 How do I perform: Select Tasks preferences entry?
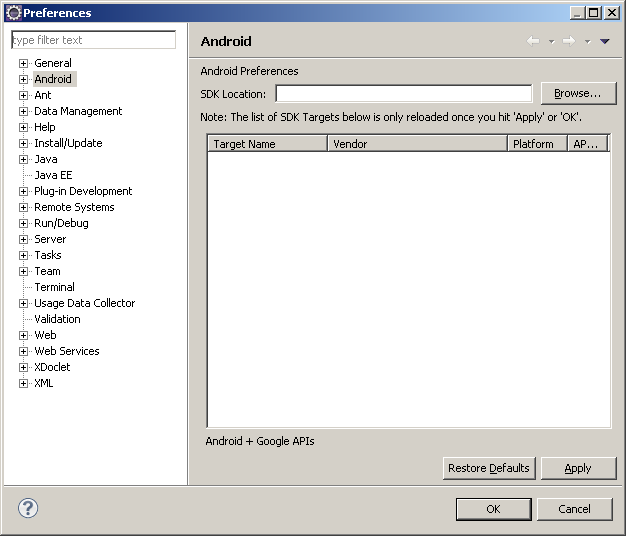pyautogui.click(x=48, y=255)
